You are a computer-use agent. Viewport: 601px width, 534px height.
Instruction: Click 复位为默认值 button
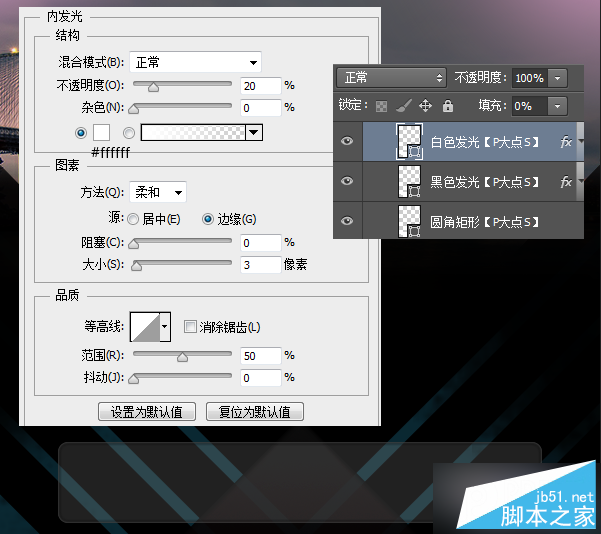(x=255, y=412)
